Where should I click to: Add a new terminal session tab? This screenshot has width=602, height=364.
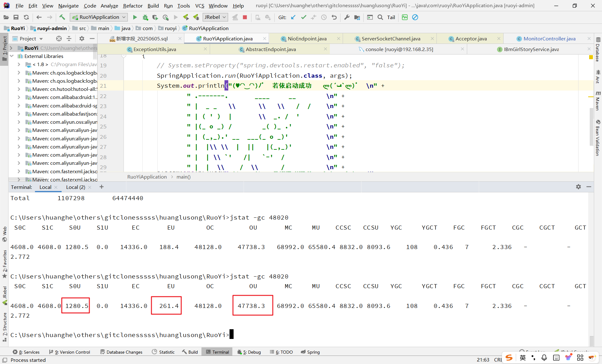point(101,187)
